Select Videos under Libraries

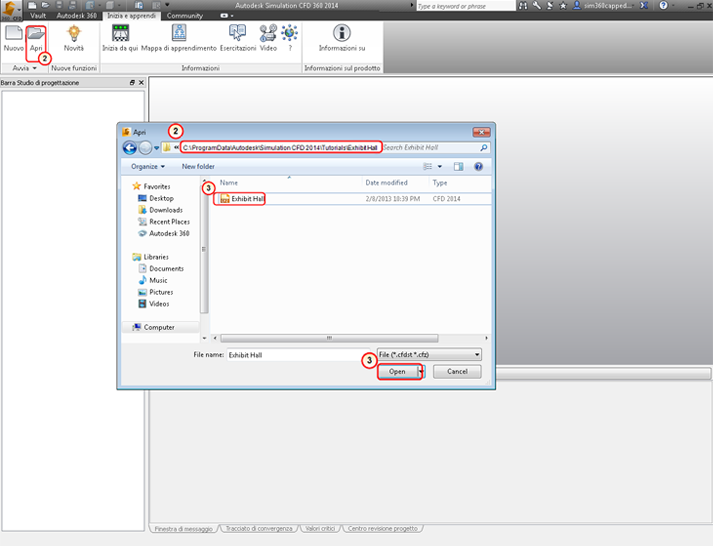coord(154,304)
